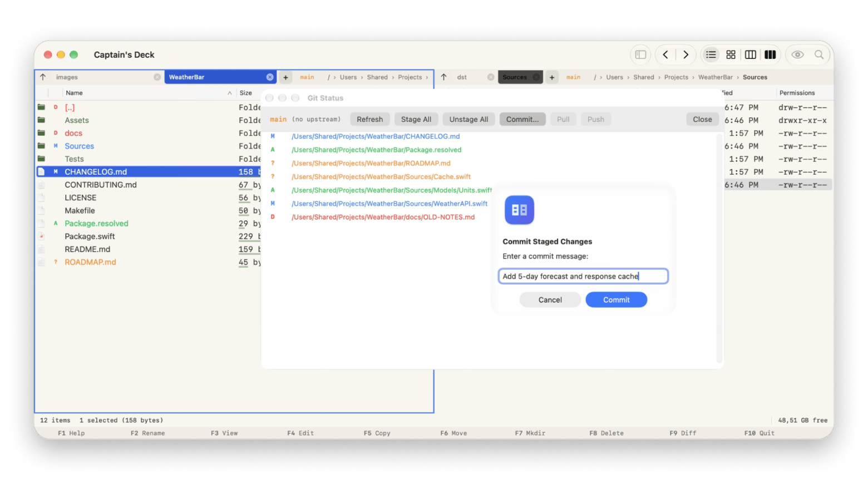This screenshot has width=868, height=484.
Task: Select the images tab
Action: point(67,77)
